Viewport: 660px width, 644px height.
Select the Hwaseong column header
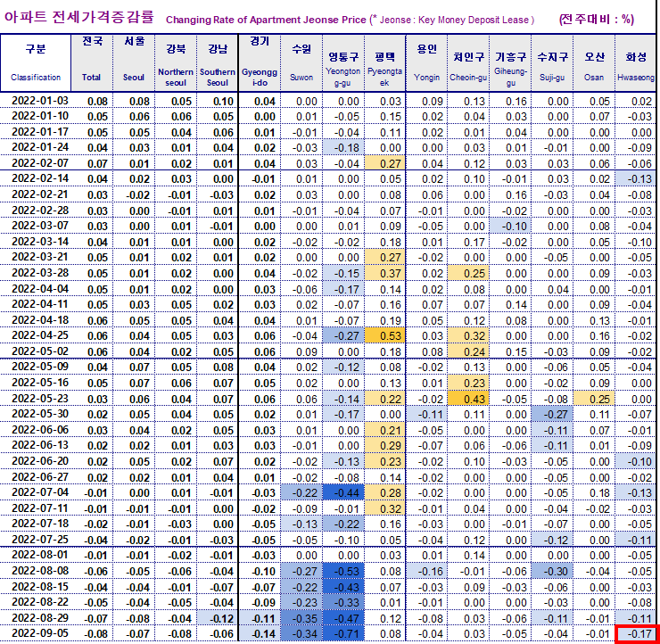coord(636,62)
